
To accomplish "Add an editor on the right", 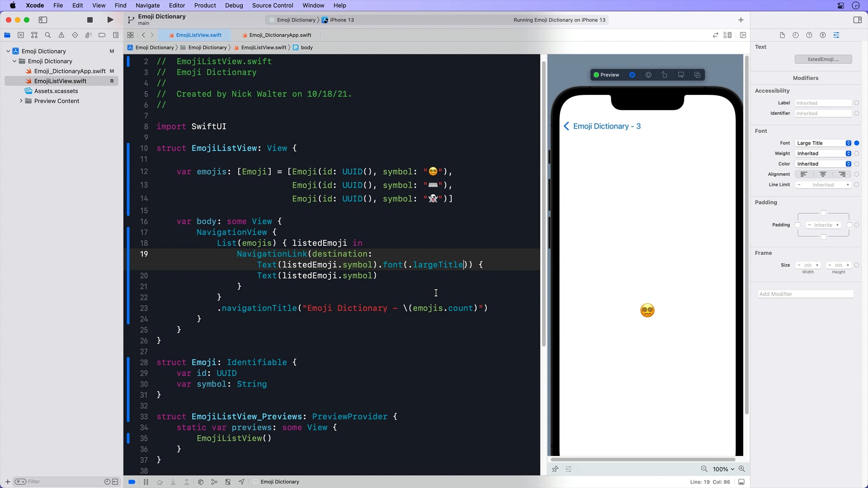I will pos(743,35).
